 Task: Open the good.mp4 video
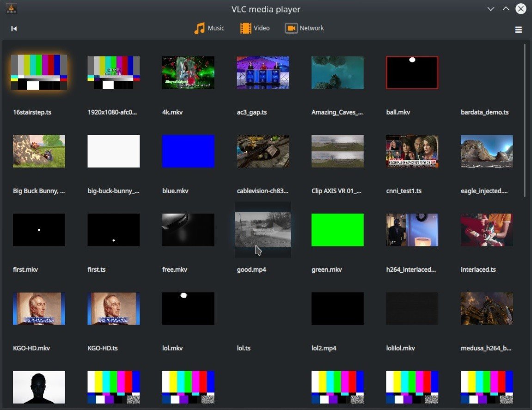pos(263,229)
